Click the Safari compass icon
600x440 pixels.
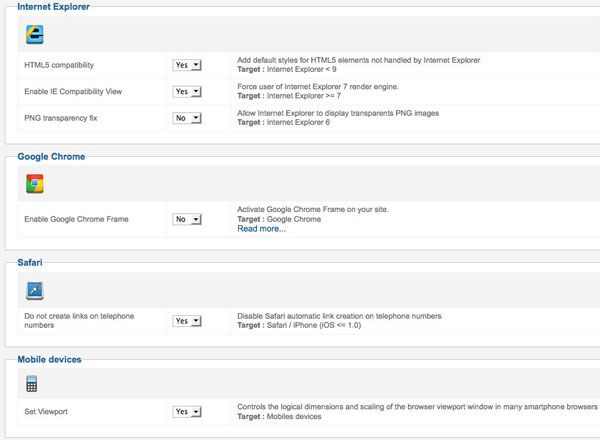point(34,290)
